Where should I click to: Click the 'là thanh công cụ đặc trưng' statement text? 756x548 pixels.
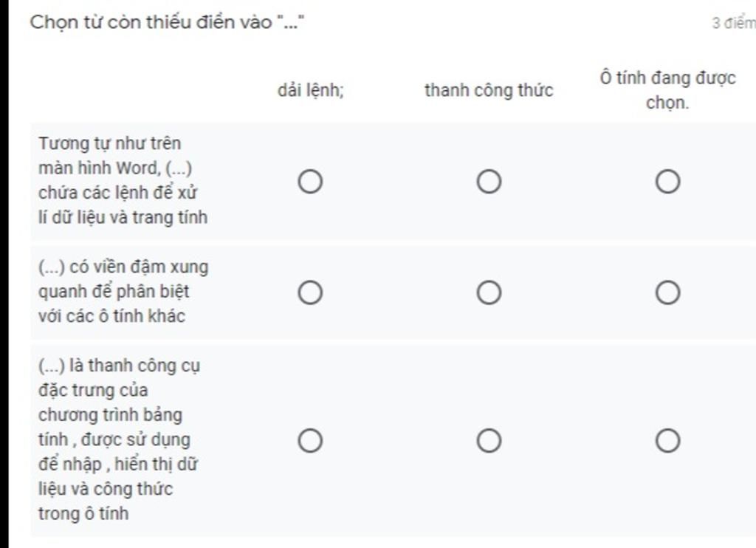[118, 439]
